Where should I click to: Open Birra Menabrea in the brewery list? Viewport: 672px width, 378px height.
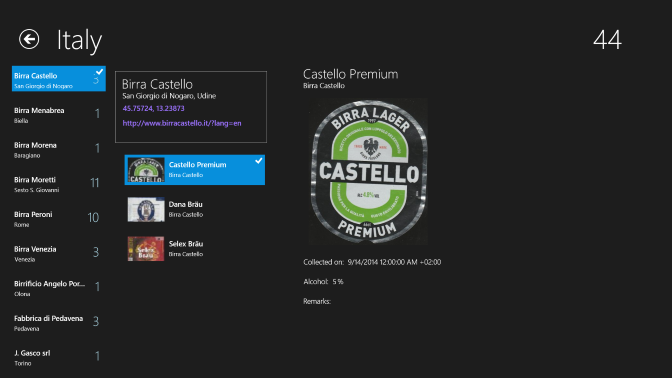(x=59, y=115)
